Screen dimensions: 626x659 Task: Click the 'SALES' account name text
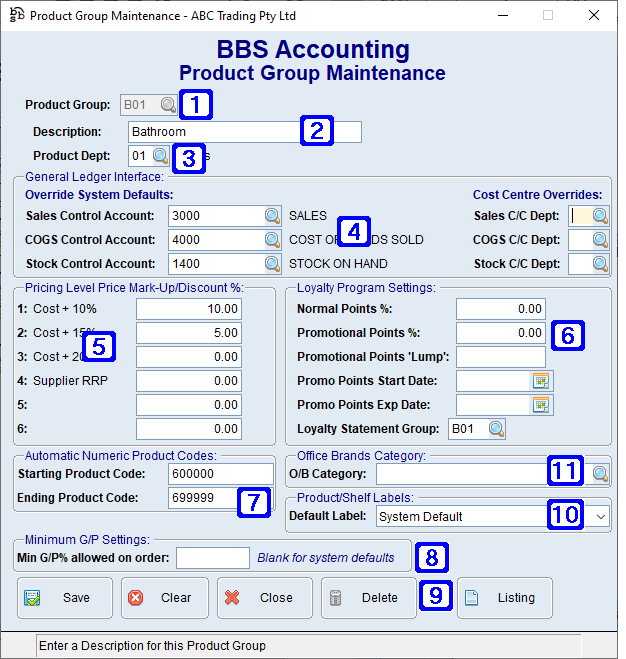coord(308,216)
